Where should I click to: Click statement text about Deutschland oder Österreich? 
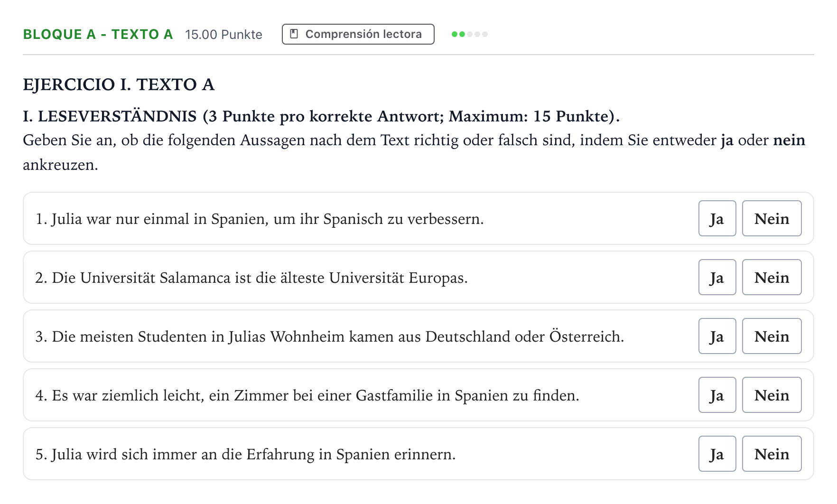click(330, 336)
